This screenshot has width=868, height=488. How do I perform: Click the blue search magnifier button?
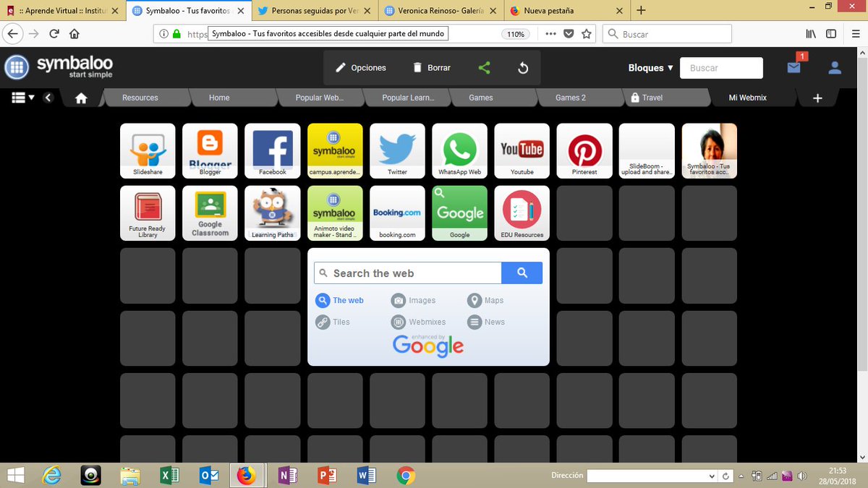point(522,273)
